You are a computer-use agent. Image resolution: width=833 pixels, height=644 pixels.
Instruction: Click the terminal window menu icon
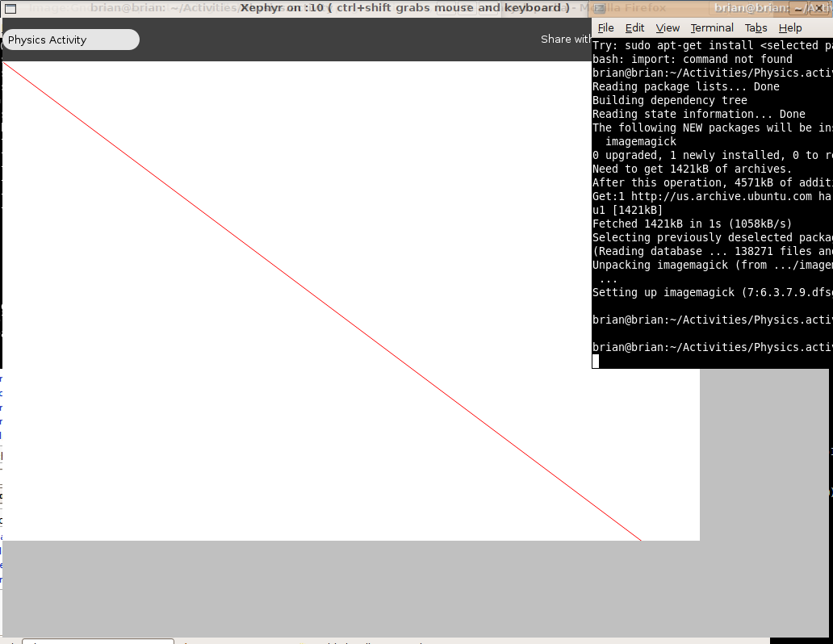pyautogui.click(x=599, y=8)
